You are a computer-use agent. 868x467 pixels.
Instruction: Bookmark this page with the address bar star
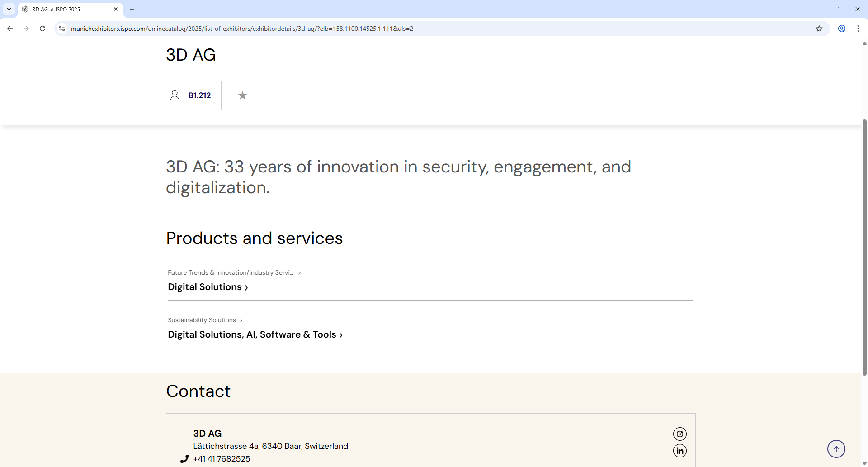819,29
